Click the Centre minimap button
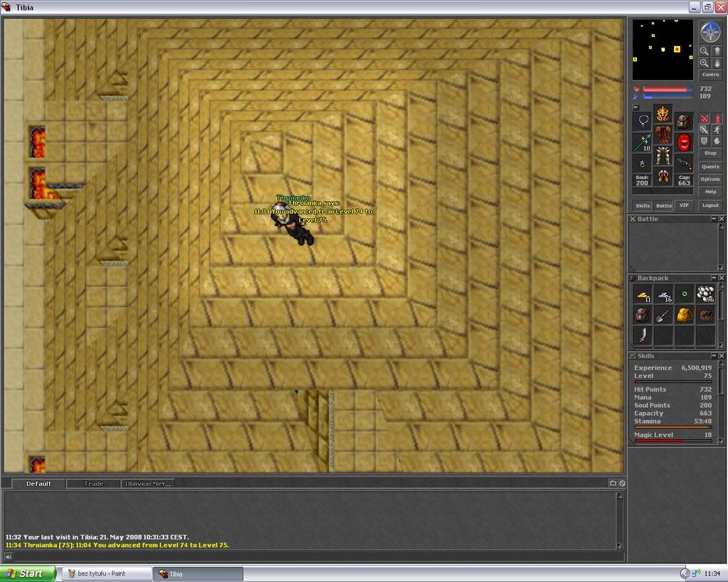Viewport: 728px width, 582px height. pos(710,75)
